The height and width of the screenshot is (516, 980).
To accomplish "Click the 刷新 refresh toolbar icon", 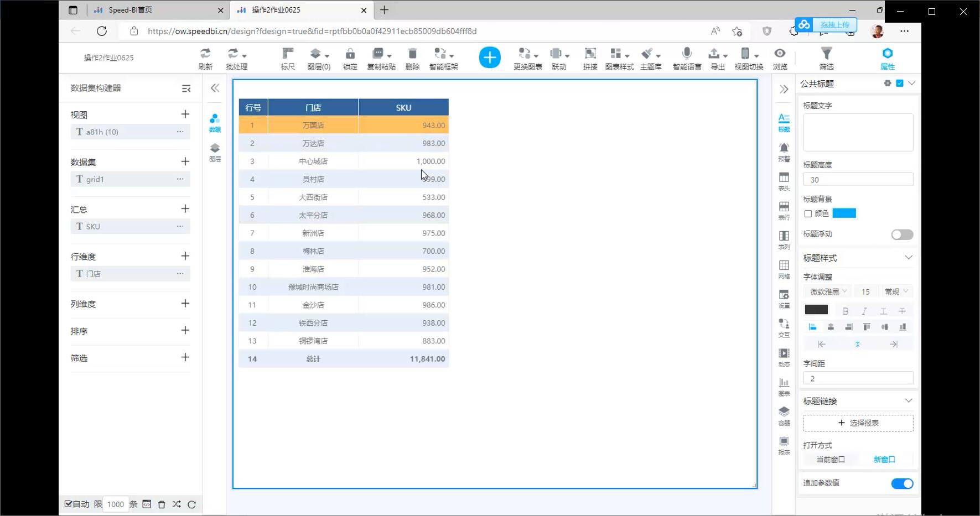I will pyautogui.click(x=205, y=58).
